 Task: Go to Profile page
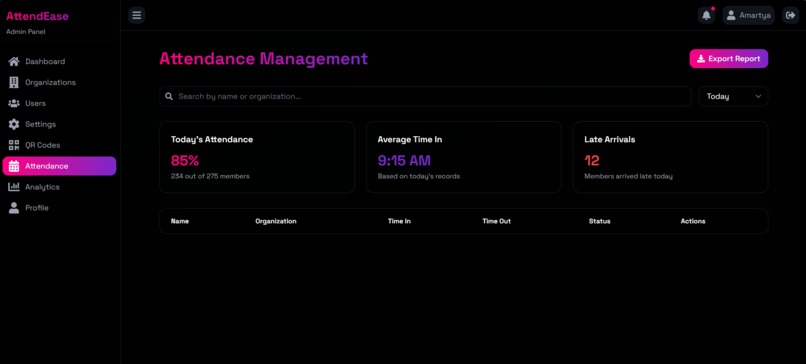point(59,208)
